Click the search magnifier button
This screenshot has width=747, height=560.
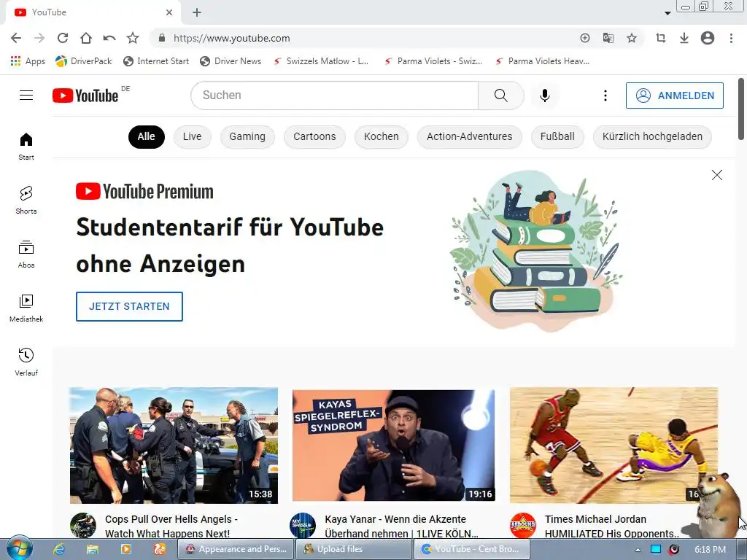(500, 96)
